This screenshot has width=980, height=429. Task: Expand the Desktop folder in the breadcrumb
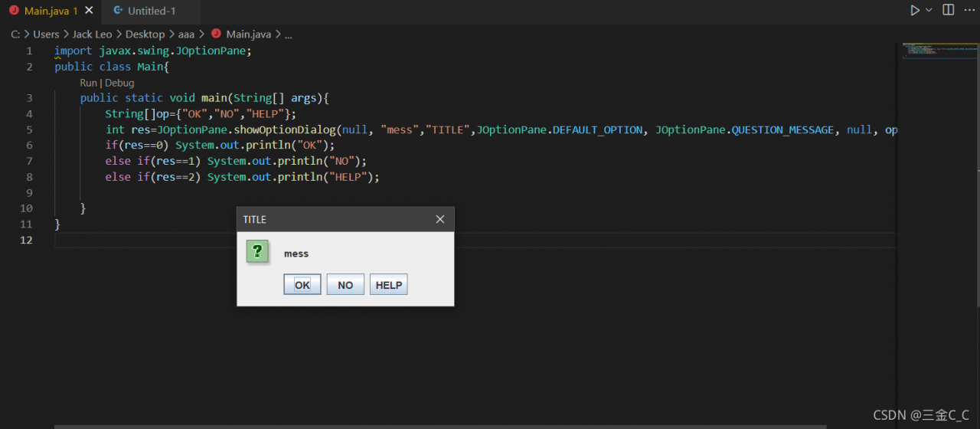tap(145, 34)
